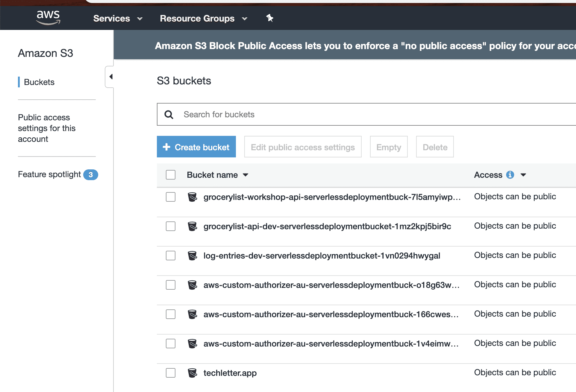This screenshot has width=576, height=392.
Task: Go to Buckets in the sidebar
Action: point(39,82)
